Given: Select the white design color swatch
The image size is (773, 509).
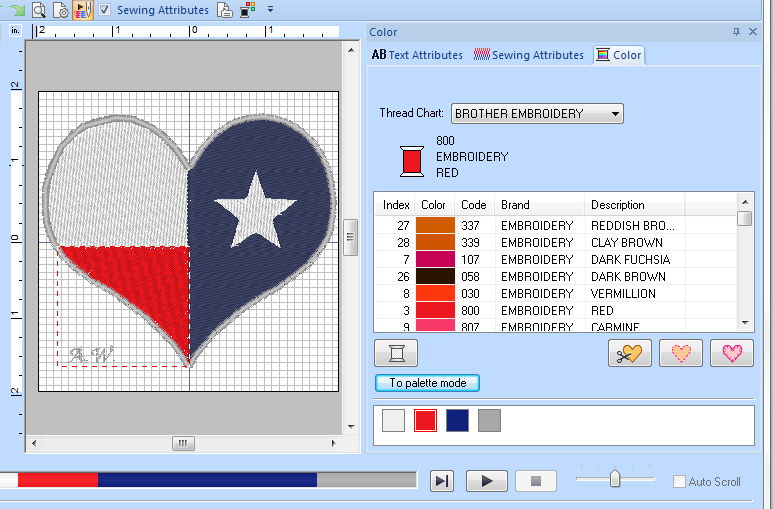Looking at the screenshot, I should pyautogui.click(x=393, y=420).
